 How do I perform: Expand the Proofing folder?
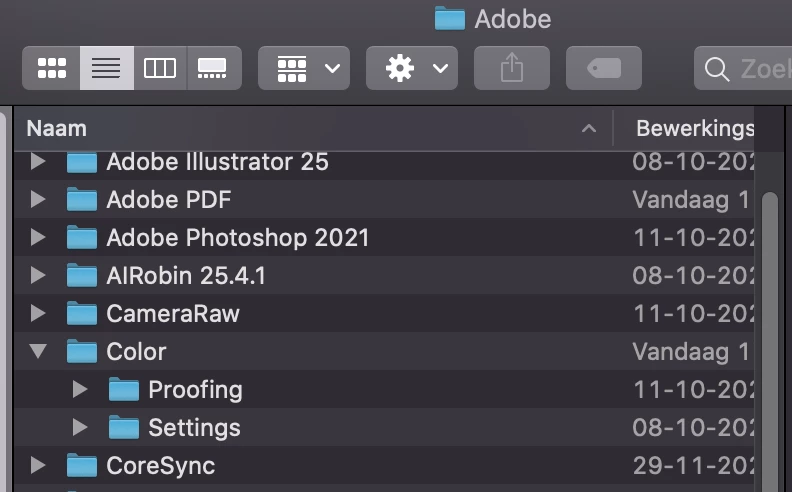[81, 389]
